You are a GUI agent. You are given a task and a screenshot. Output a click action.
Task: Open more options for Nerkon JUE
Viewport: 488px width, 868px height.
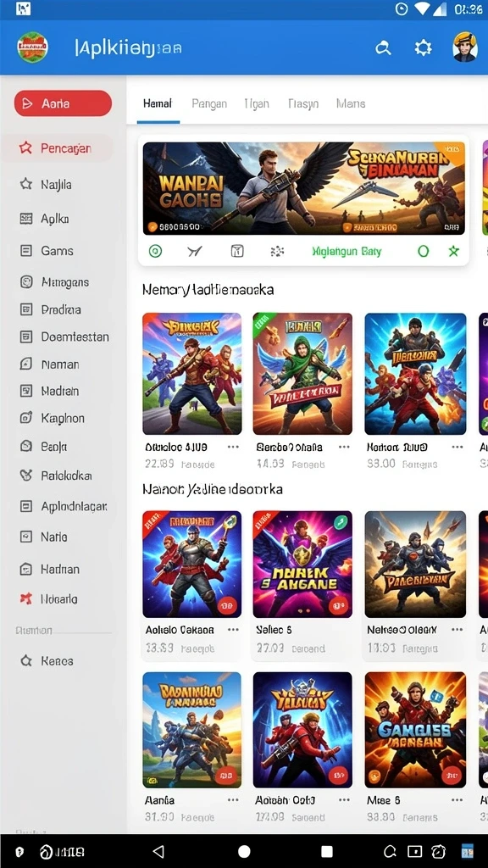point(457,447)
